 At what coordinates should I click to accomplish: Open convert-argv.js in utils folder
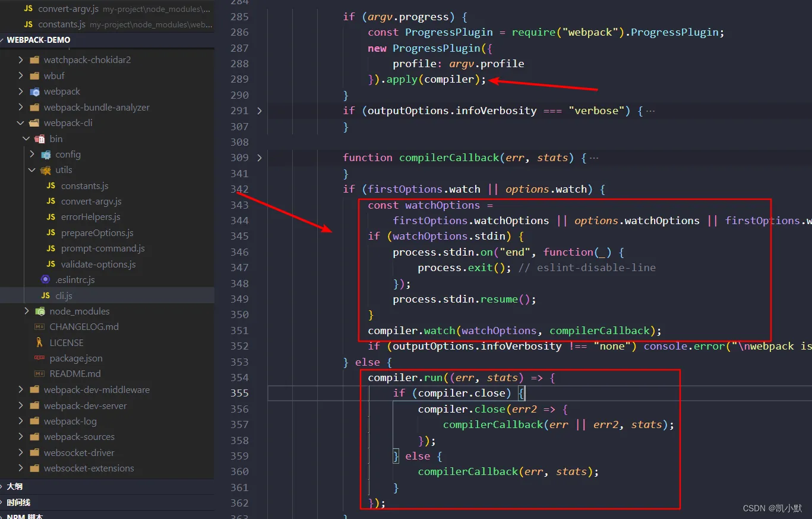coord(91,201)
